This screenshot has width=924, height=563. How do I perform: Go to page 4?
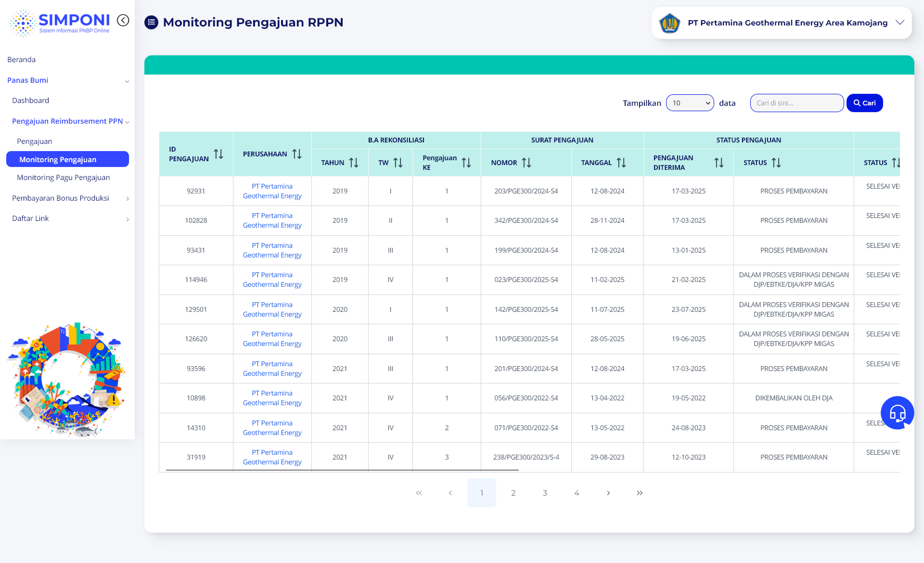(x=577, y=493)
